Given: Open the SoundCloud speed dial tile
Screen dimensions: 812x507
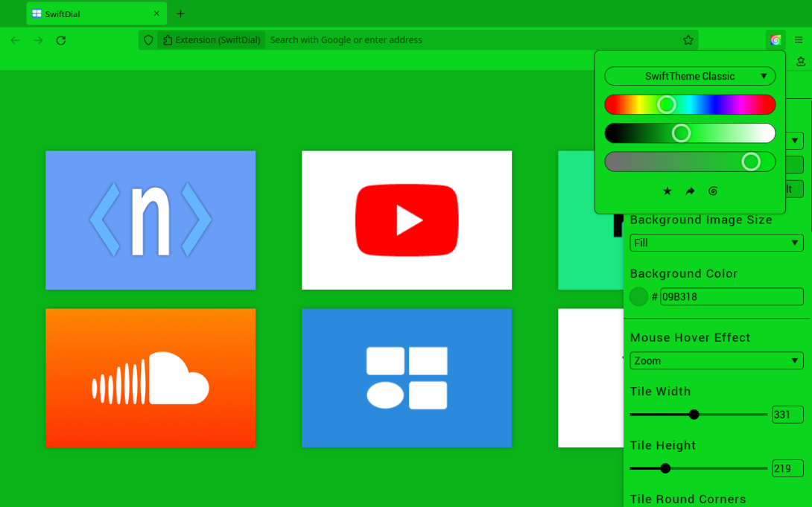Looking at the screenshot, I should pos(150,377).
